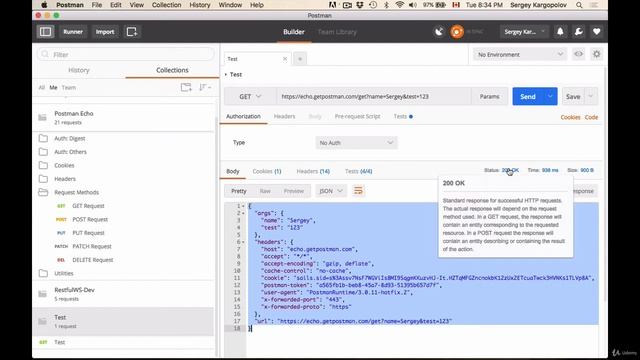The height and width of the screenshot is (360, 640).
Task: Open response Cookies (1) tab
Action: coord(267,171)
